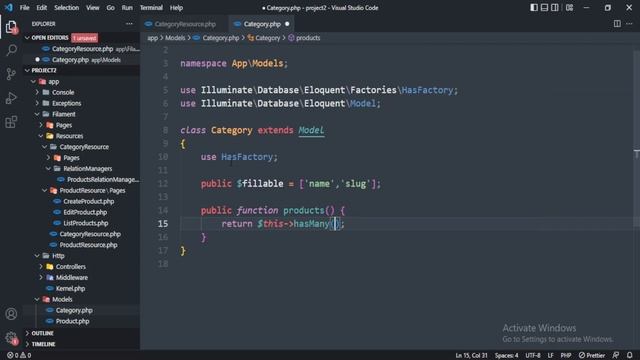Expand the Outline section
This screenshot has width=640, height=360.
click(x=42, y=333)
